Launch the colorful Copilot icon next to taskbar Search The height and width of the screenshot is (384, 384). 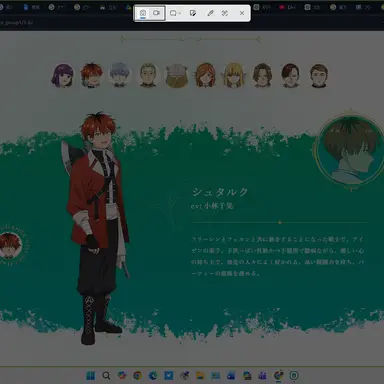click(122, 376)
